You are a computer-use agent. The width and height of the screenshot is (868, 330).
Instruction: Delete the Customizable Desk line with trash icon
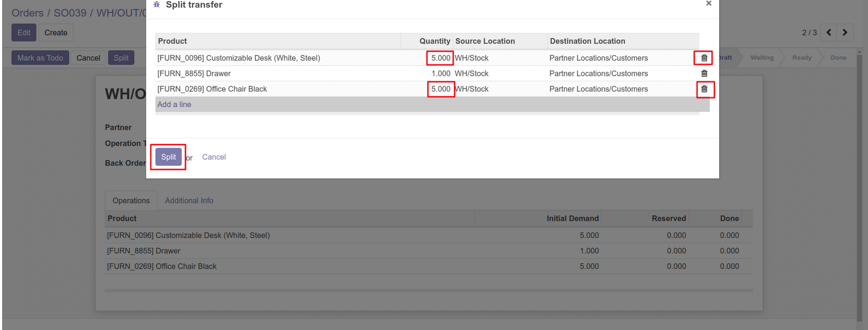click(x=704, y=58)
